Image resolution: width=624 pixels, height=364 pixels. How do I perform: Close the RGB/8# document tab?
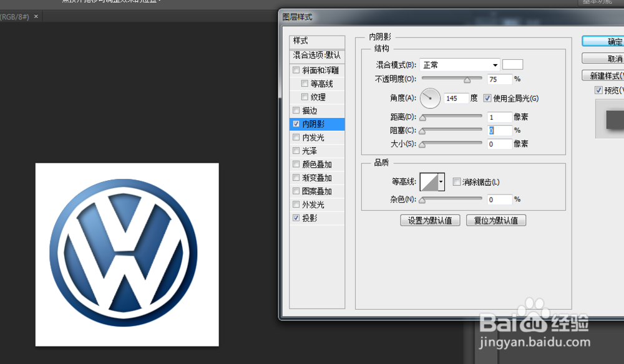click(x=36, y=16)
